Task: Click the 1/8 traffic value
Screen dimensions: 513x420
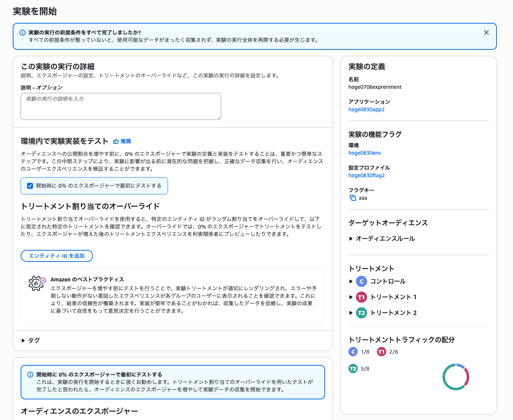Action: pyautogui.click(x=365, y=352)
